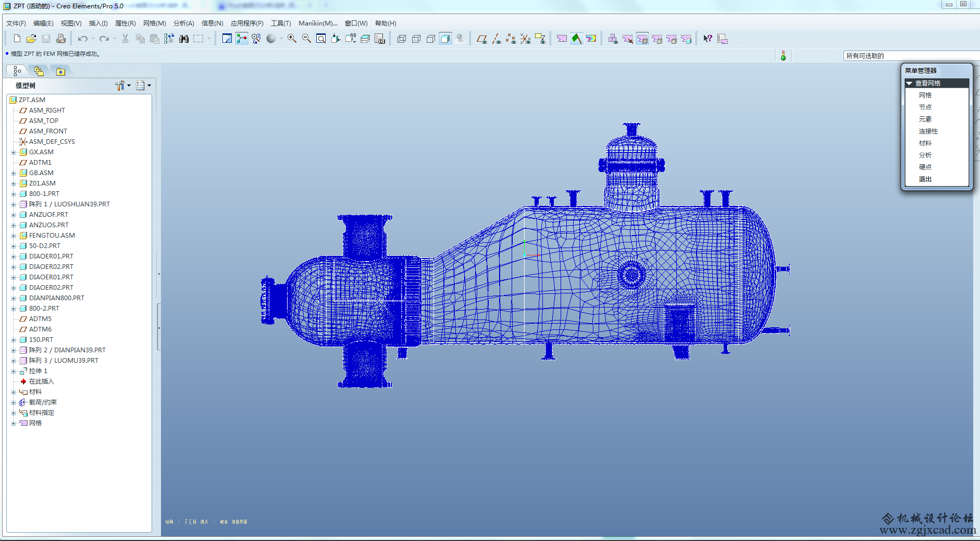Click the regeneration traffic light status icon

[x=783, y=56]
